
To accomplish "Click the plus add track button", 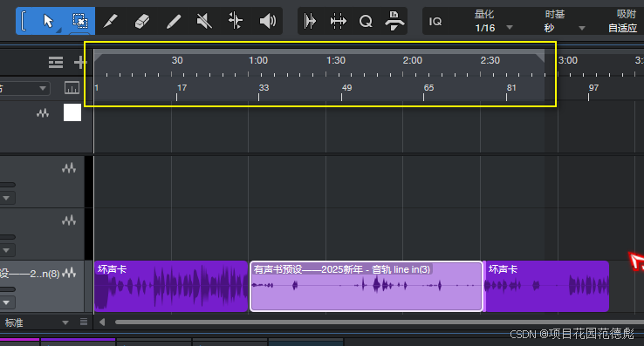I will pos(79,63).
